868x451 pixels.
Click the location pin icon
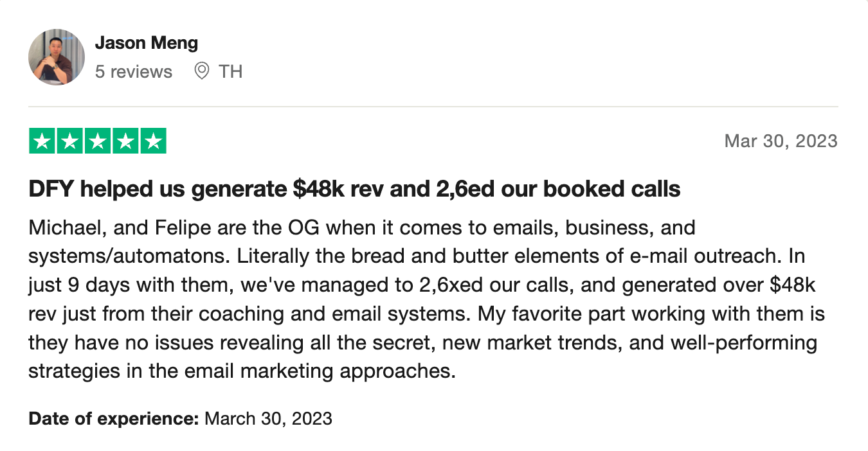[x=202, y=71]
